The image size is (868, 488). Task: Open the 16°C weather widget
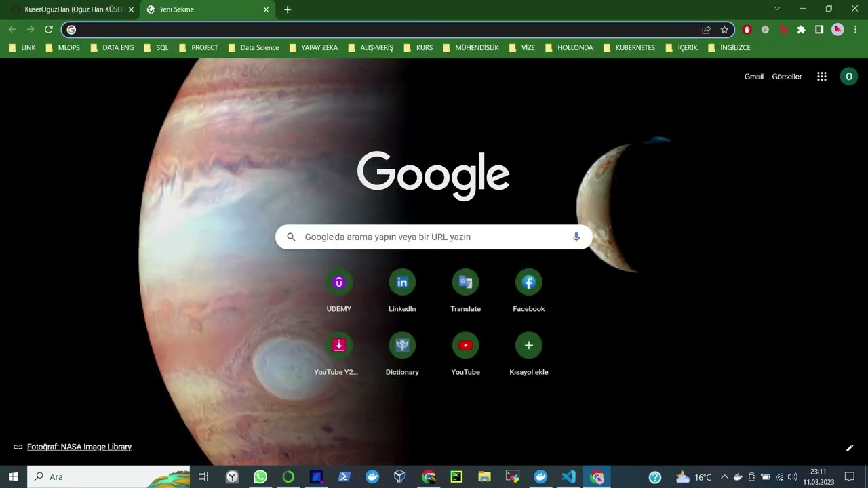coord(693,477)
